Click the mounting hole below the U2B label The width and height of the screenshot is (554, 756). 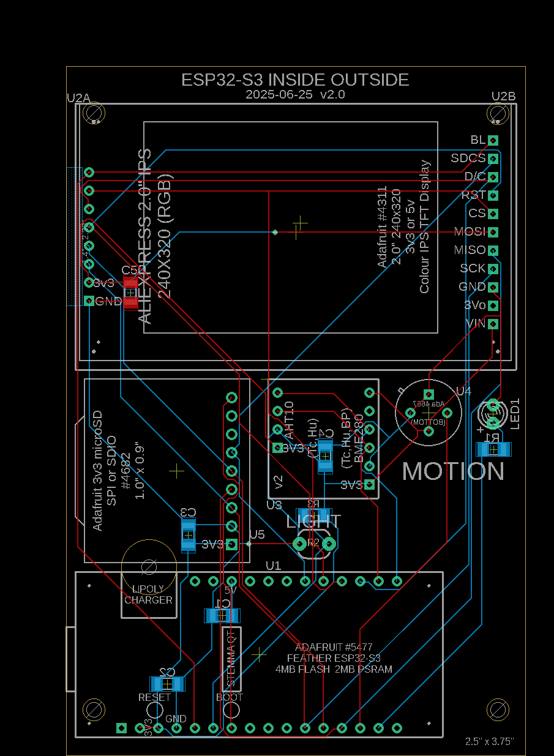coord(498,114)
